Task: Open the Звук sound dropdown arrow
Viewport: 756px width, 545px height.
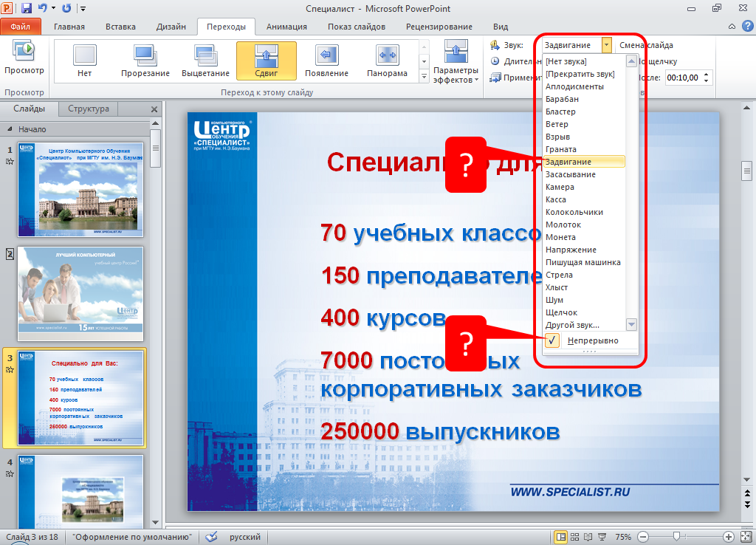Action: (607, 45)
